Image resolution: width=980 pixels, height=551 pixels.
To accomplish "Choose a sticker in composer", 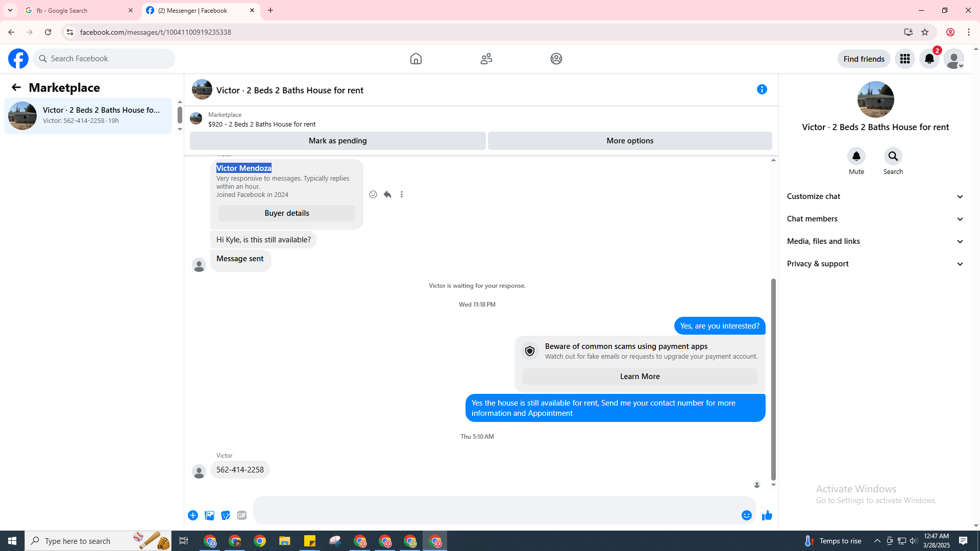I will coord(226,515).
